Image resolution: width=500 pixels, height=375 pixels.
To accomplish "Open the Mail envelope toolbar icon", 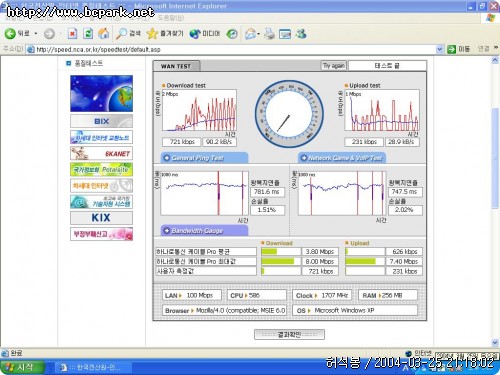I will [250, 34].
